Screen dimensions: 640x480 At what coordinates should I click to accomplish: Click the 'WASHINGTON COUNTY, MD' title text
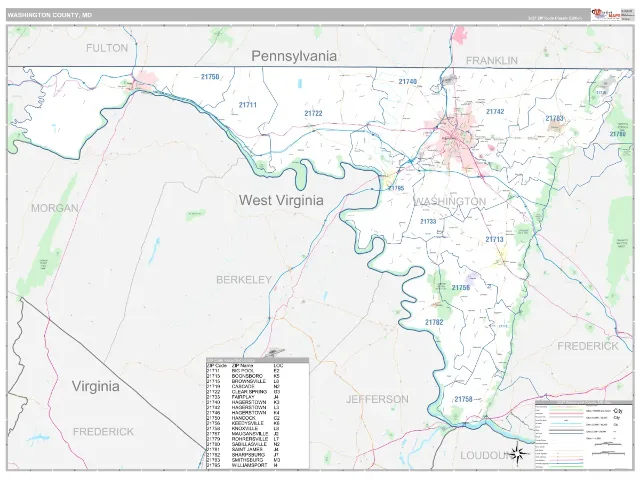tap(50, 15)
